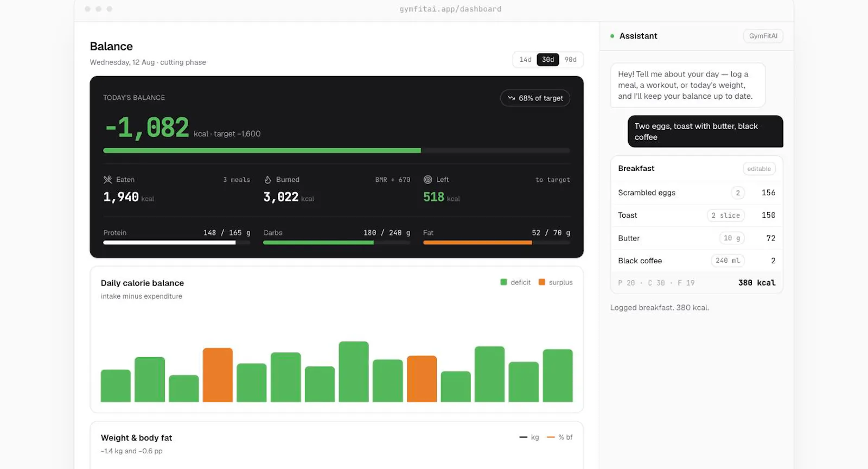Click the 'to target' label
This screenshot has width=868, height=469.
pos(553,180)
